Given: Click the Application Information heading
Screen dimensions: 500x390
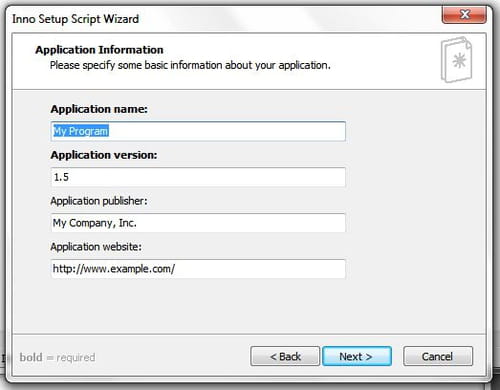Looking at the screenshot, I should point(99,50).
